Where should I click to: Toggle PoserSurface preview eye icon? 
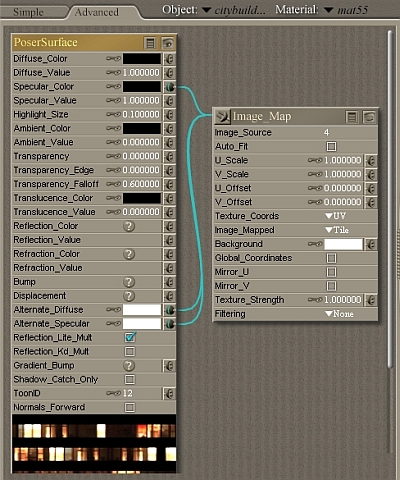(168, 43)
